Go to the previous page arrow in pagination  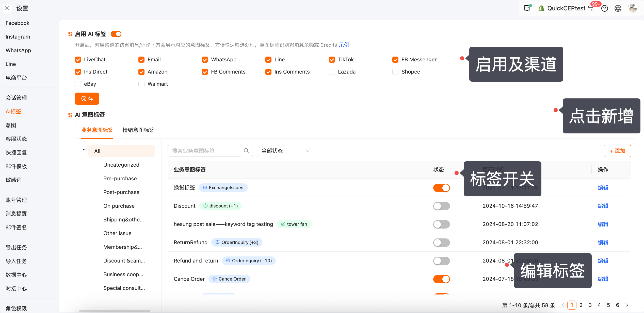point(562,305)
